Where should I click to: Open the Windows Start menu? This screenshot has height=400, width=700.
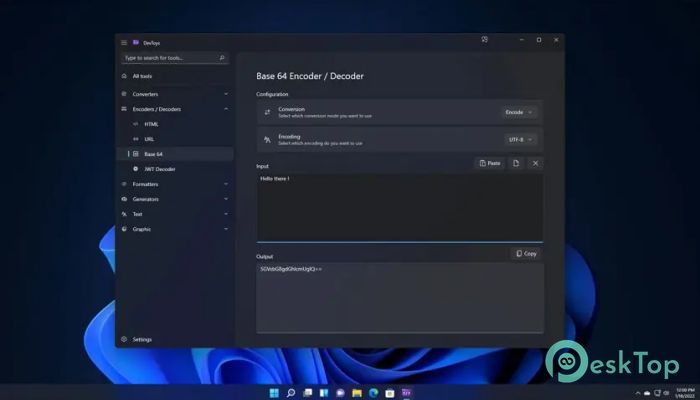point(274,393)
